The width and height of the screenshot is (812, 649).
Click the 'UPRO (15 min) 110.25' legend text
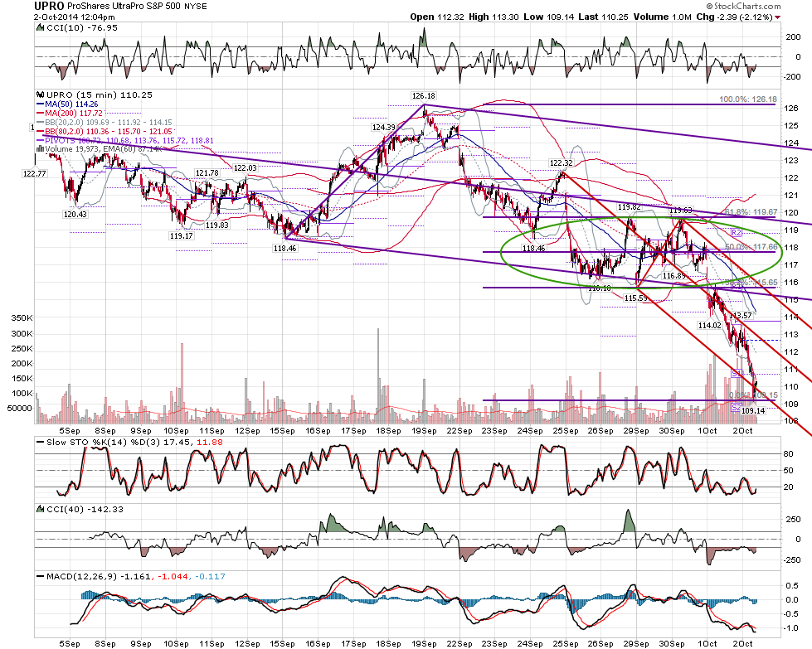pos(100,95)
